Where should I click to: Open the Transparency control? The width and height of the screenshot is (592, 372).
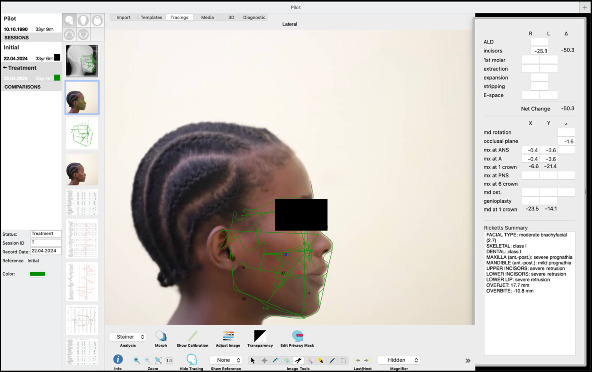coord(260,336)
